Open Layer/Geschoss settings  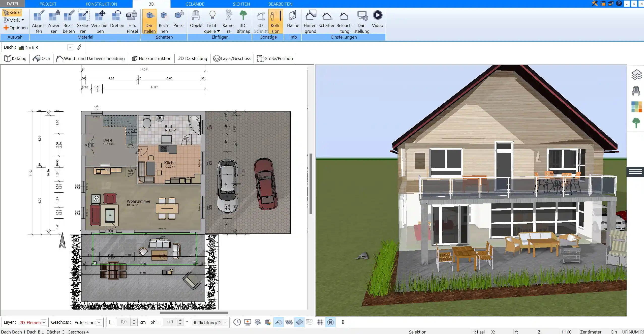(232, 58)
